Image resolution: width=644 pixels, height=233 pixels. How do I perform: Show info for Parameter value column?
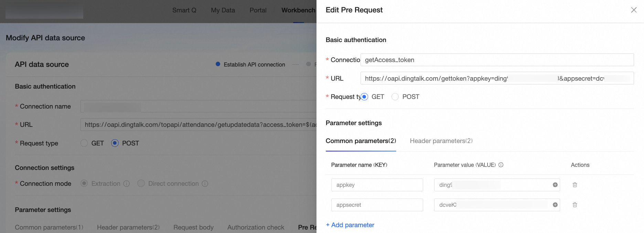tap(501, 165)
